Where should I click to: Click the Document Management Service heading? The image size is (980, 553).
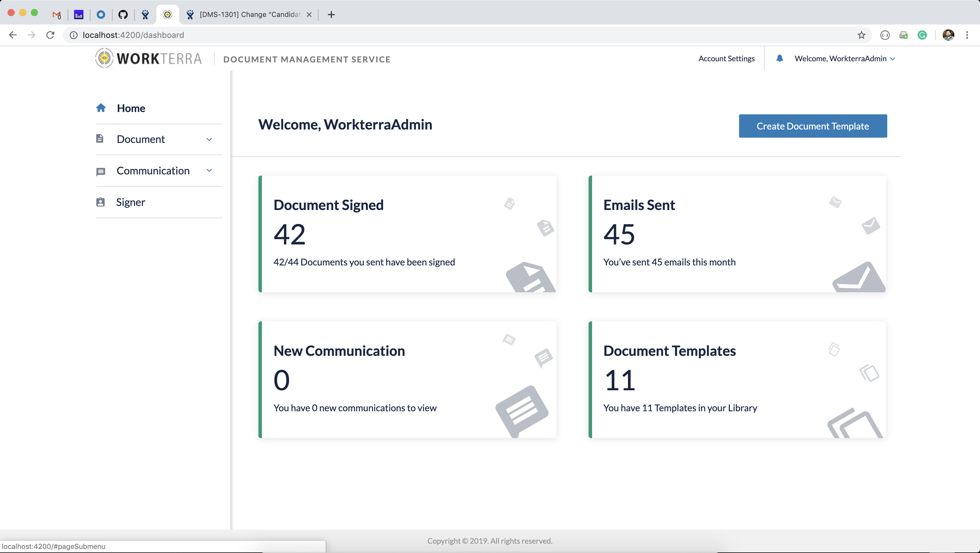pos(307,59)
